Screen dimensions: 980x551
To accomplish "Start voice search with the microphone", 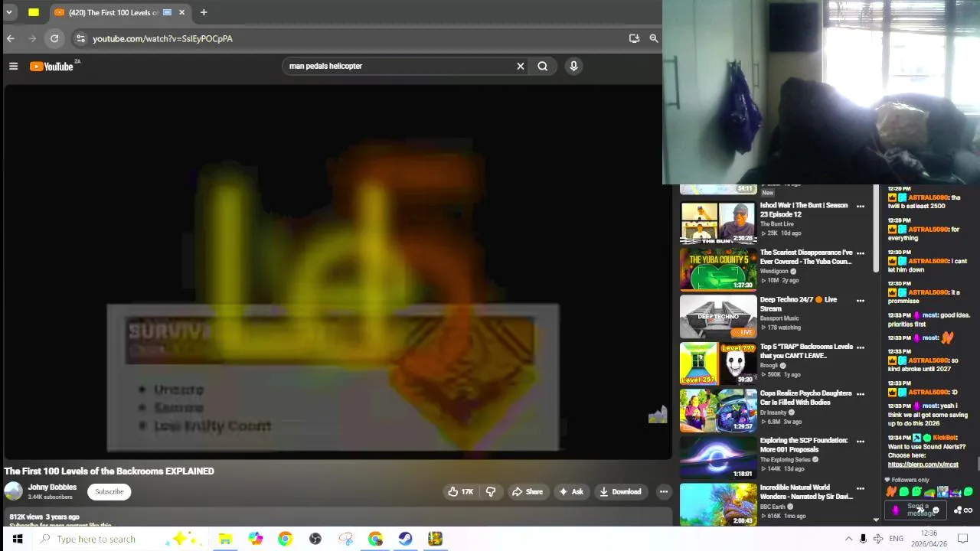I will (573, 66).
